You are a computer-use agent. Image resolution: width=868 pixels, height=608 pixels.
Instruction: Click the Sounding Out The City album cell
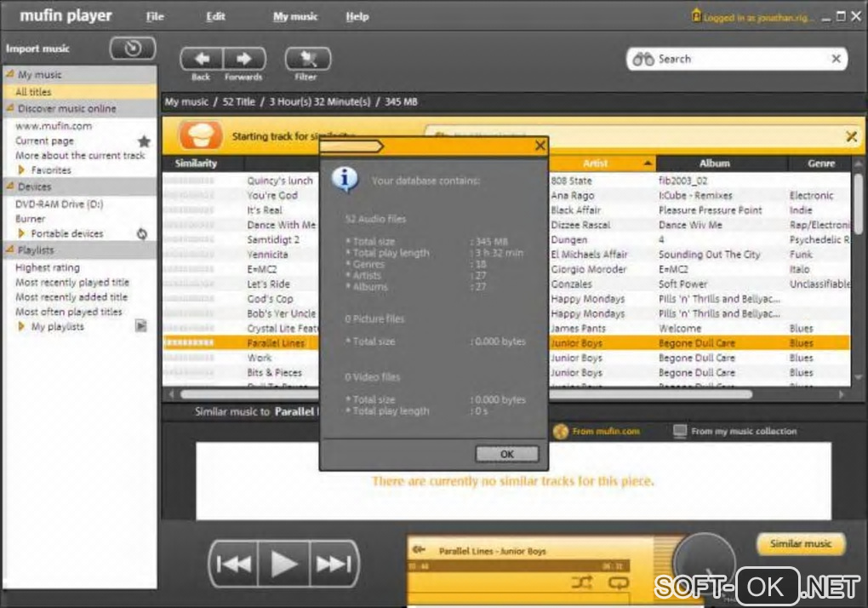(x=709, y=254)
